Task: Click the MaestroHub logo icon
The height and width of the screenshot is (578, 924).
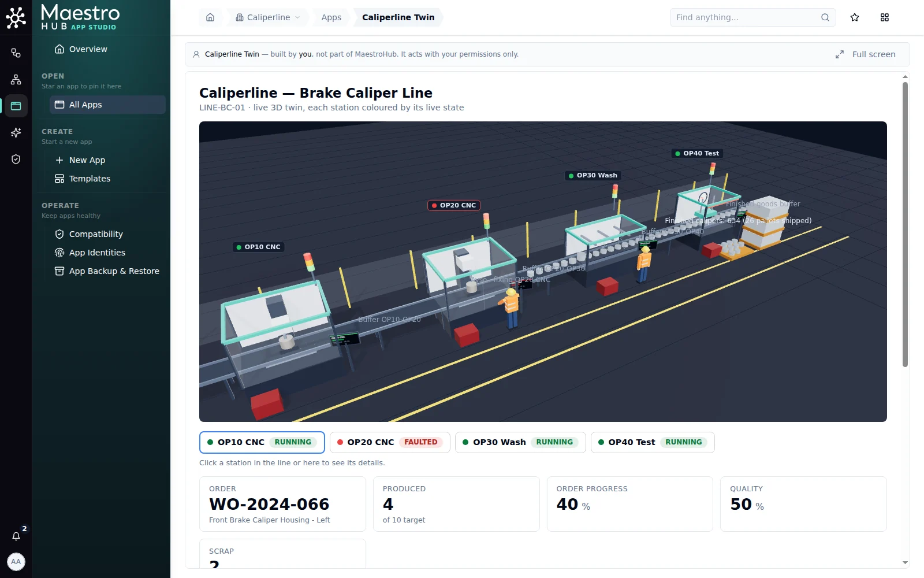Action: [16, 17]
